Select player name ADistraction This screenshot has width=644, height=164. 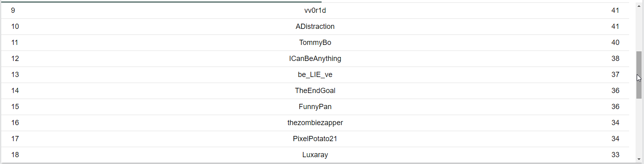click(x=315, y=26)
